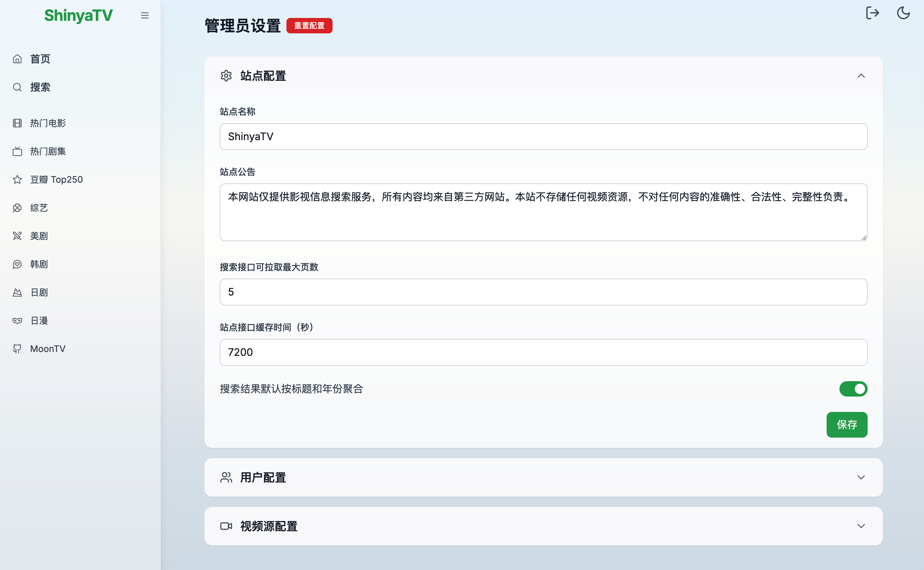924x570 pixels.
Task: Click the magnifier icon beside 搜索
Action: pos(17,87)
